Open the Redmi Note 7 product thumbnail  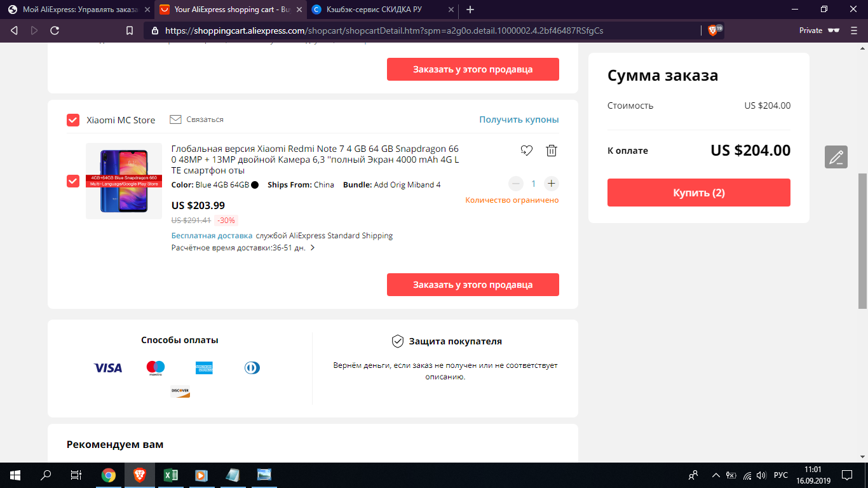[124, 181]
